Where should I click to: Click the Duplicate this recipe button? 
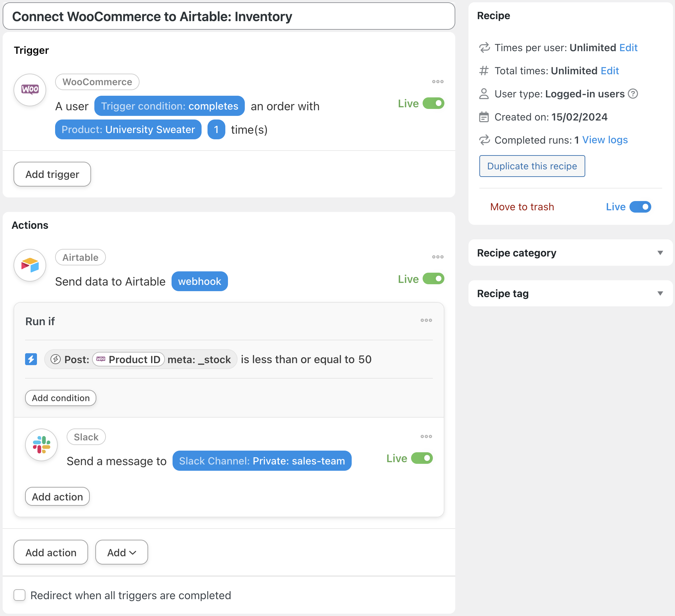coord(532,166)
